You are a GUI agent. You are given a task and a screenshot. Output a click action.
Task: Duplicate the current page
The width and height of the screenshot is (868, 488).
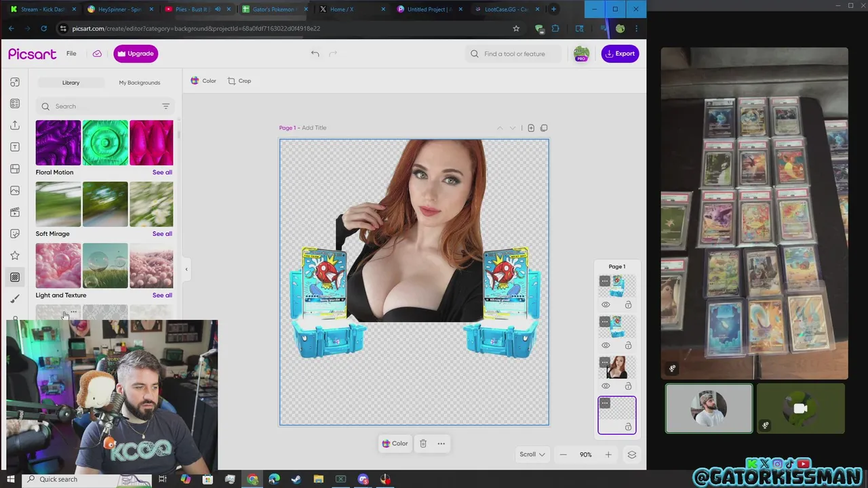click(544, 127)
